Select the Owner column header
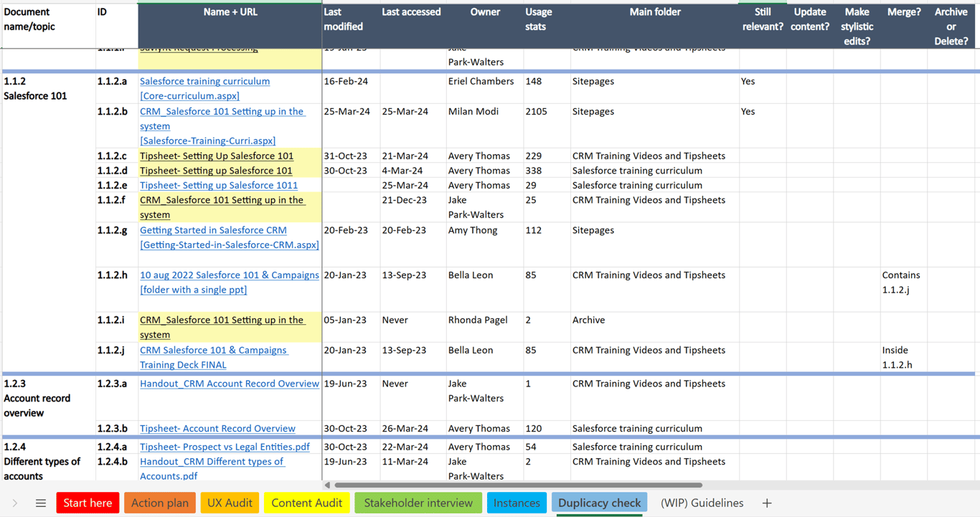 [485, 26]
